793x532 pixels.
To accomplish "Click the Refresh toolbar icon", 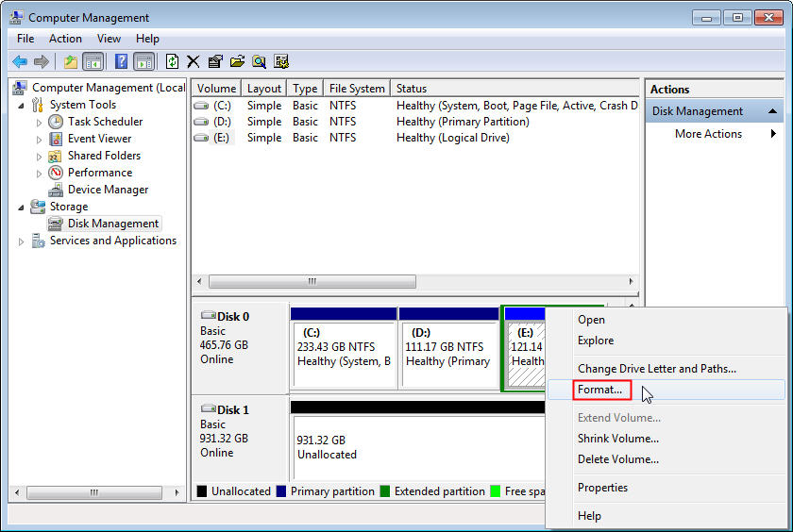I will tap(172, 61).
